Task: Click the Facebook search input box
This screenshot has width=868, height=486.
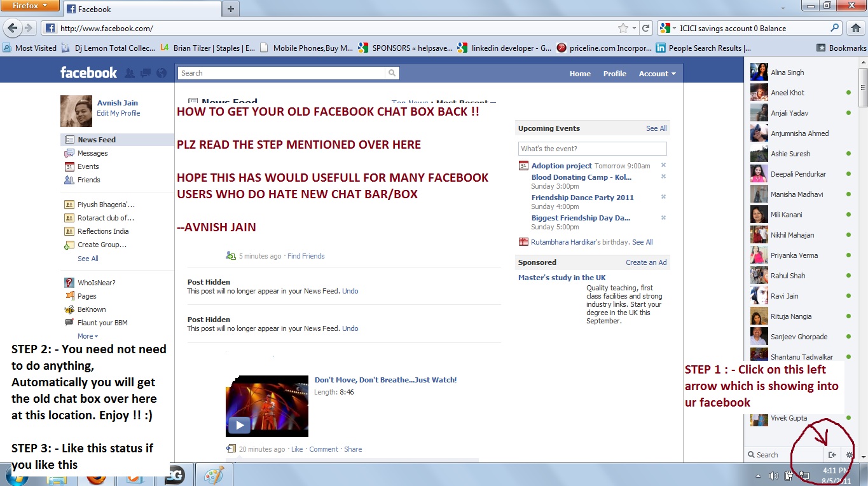Action: (x=282, y=73)
